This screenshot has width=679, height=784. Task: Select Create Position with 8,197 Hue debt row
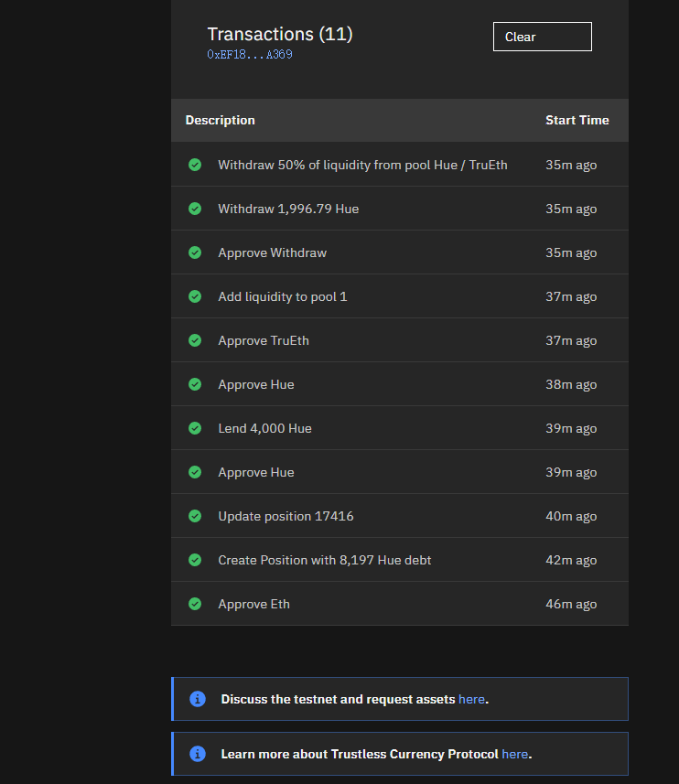pos(400,560)
